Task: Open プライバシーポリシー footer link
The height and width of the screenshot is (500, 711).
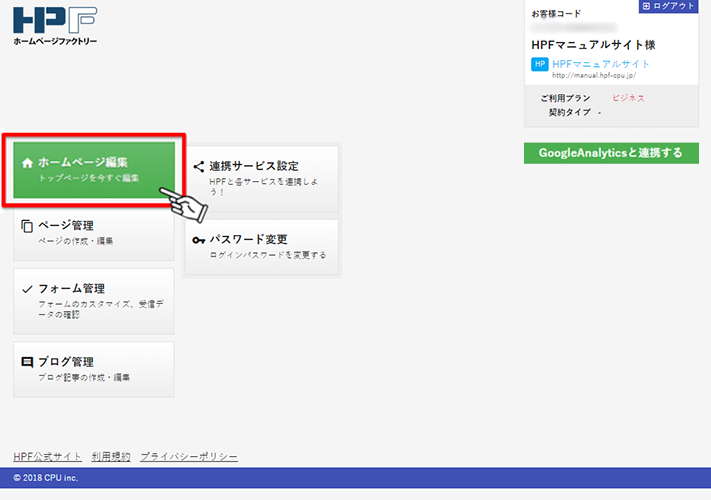Action: (189, 456)
